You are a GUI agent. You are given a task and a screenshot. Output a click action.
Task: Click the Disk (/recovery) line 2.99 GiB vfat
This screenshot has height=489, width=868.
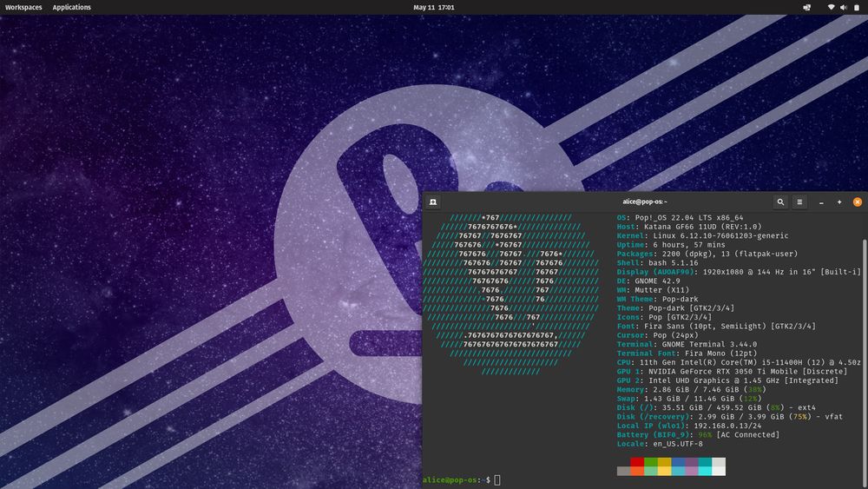pyautogui.click(x=730, y=417)
